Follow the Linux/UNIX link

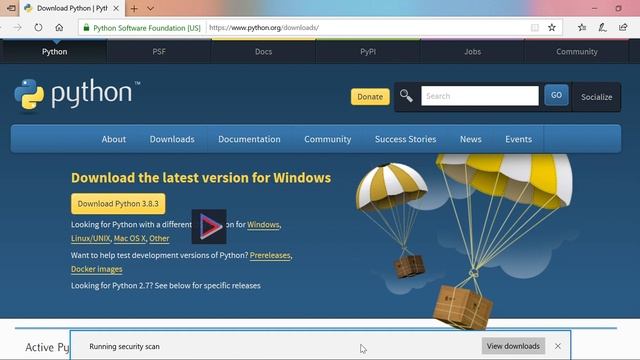click(x=91, y=238)
